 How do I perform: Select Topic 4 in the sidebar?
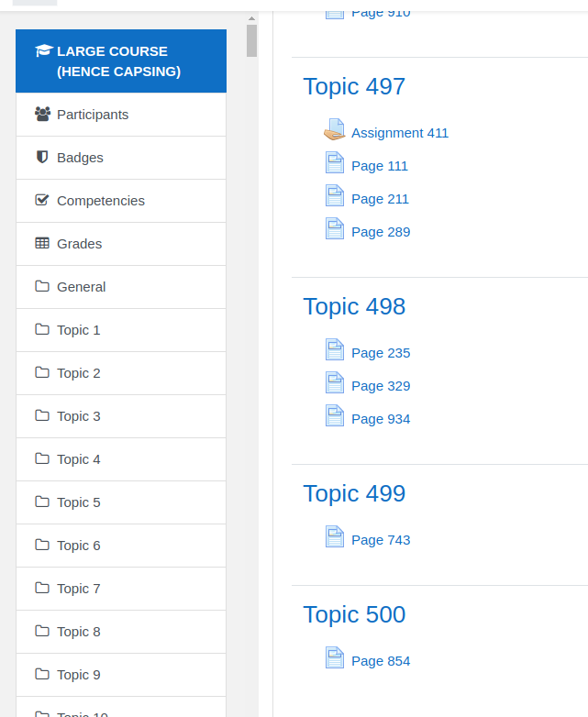click(x=121, y=459)
